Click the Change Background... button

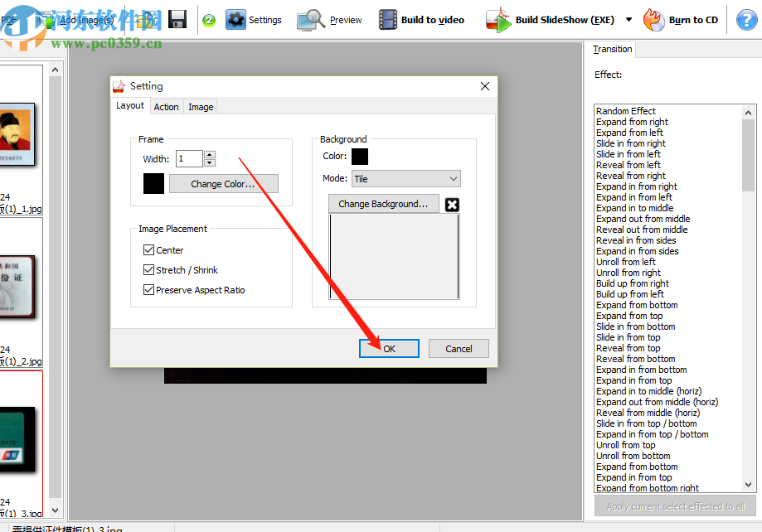pos(383,204)
